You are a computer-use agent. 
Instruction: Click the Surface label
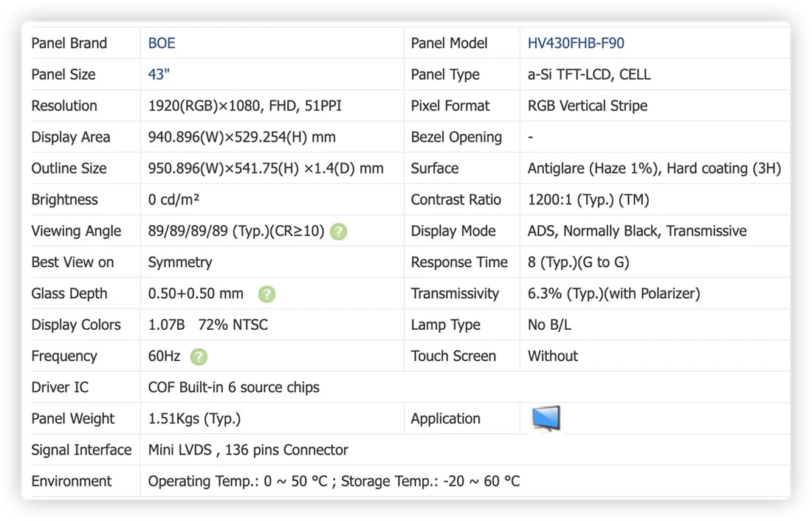435,168
